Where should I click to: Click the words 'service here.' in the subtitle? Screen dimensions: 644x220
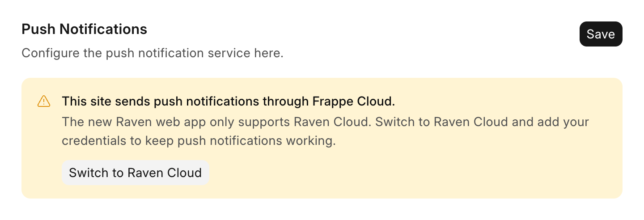pos(246,53)
